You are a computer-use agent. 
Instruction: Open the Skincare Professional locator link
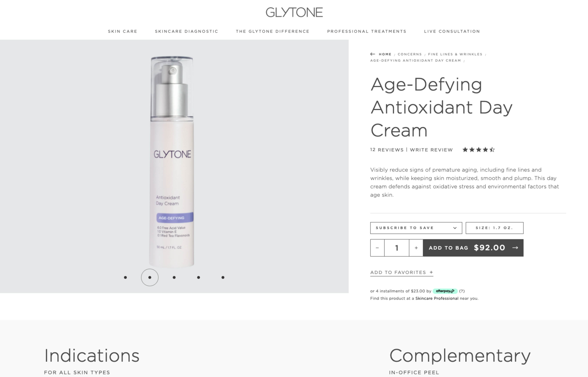click(437, 299)
